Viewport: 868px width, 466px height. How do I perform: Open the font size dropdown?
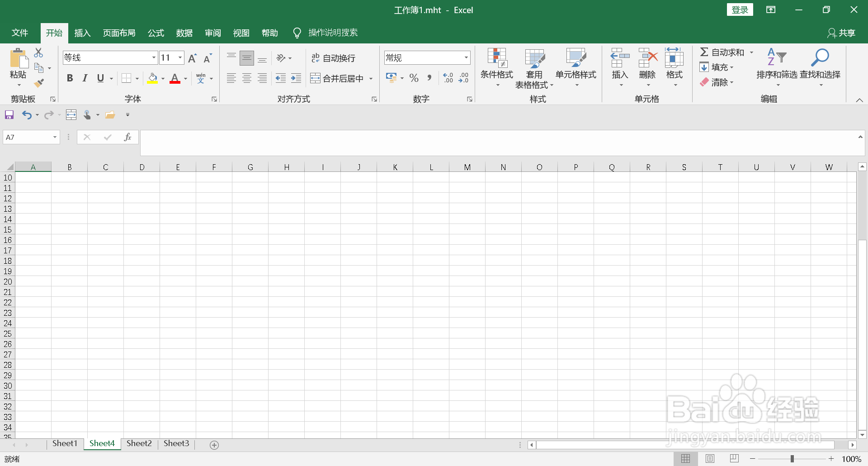tap(180, 57)
